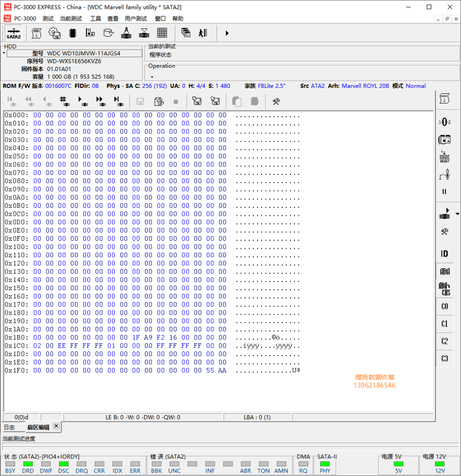Click the sidebar tools wrench icon
Image resolution: width=461 pixels, height=476 pixels.
pos(444,232)
